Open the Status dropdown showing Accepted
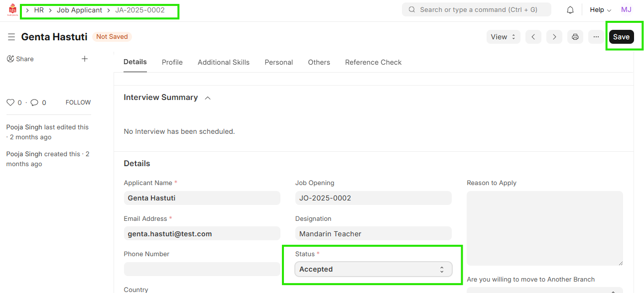Image resolution: width=644 pixels, height=293 pixels. [373, 269]
